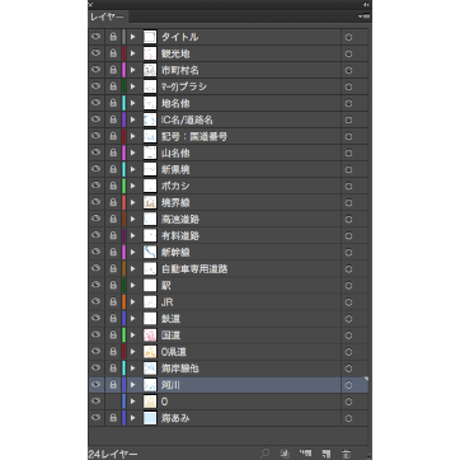This screenshot has height=460, width=460.
Task: Click the Make/Release Clipping Mask icon
Action: click(284, 453)
